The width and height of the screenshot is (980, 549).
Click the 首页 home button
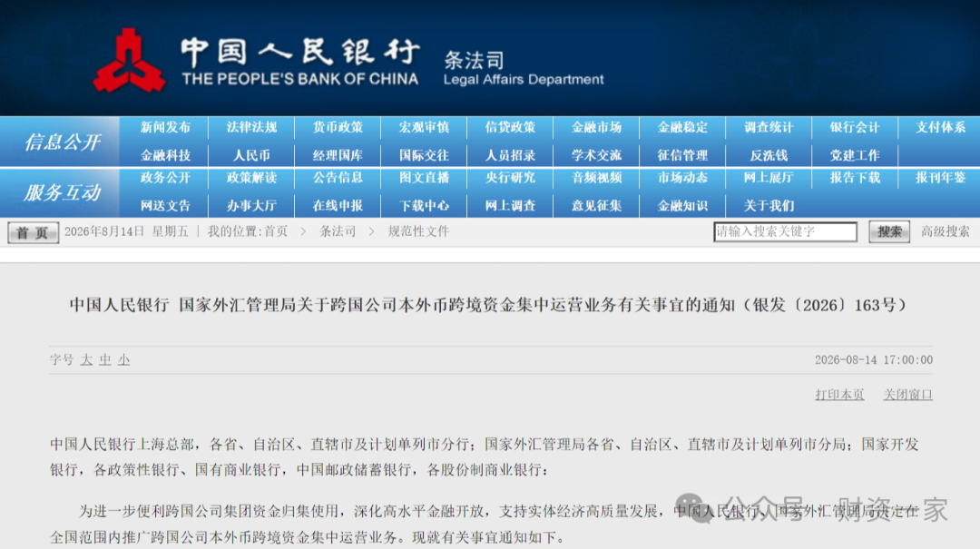point(34,232)
